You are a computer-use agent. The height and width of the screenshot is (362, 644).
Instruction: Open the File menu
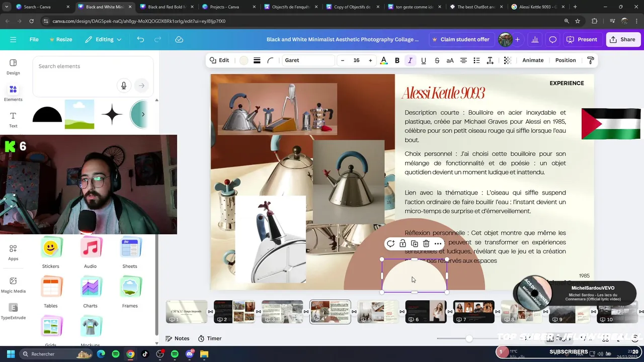[x=34, y=39]
